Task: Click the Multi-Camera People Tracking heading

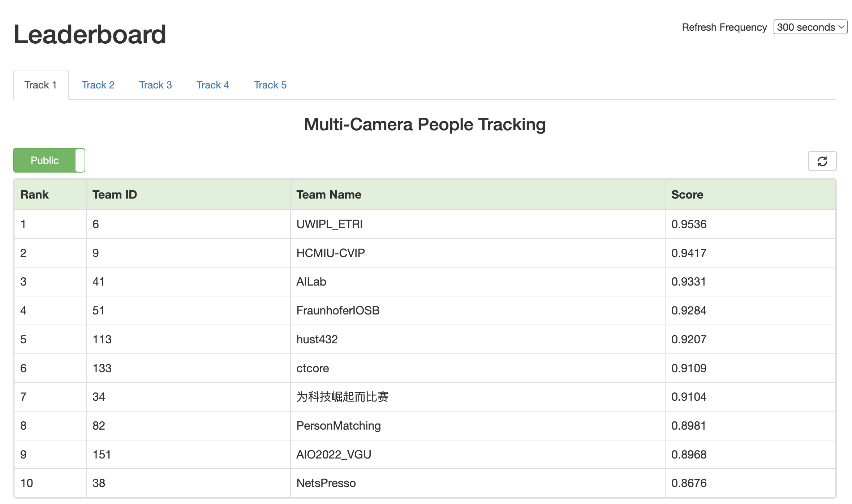Action: coord(425,125)
